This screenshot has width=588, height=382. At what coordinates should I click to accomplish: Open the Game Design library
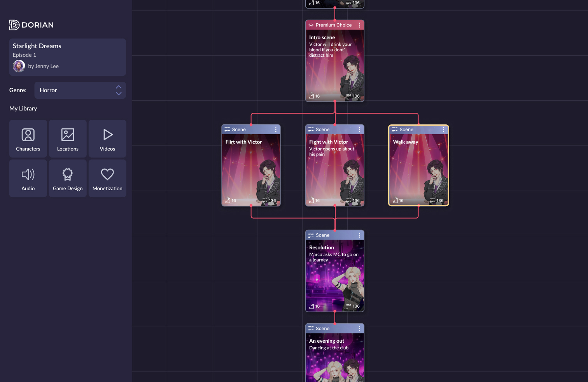click(x=68, y=178)
